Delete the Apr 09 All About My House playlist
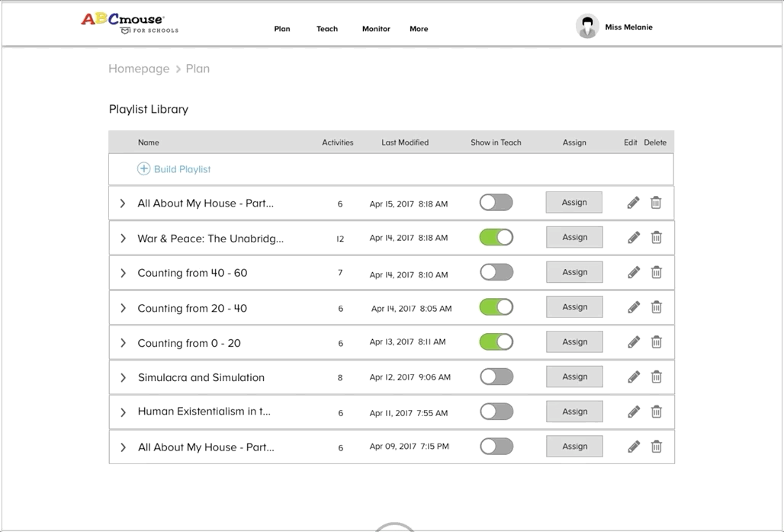Screen dimensions: 784x532 point(656,446)
